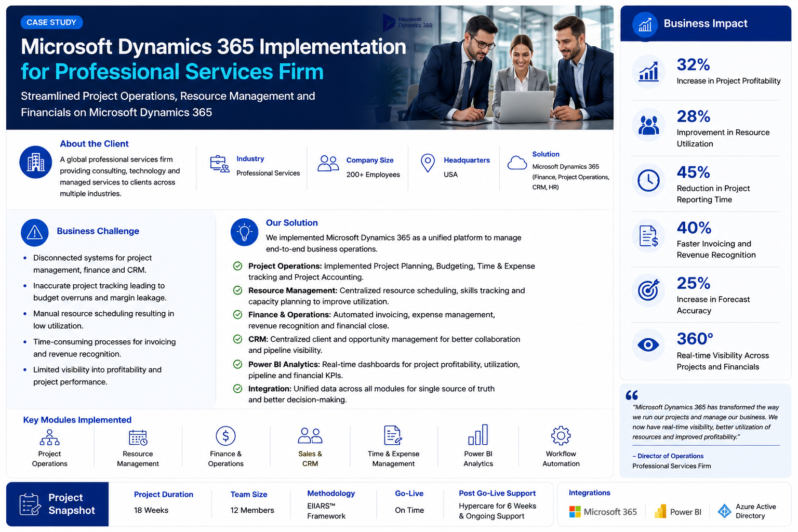Click the clock icon beside 45%
Image resolution: width=798 pixels, height=532 pixels.
coord(648,180)
